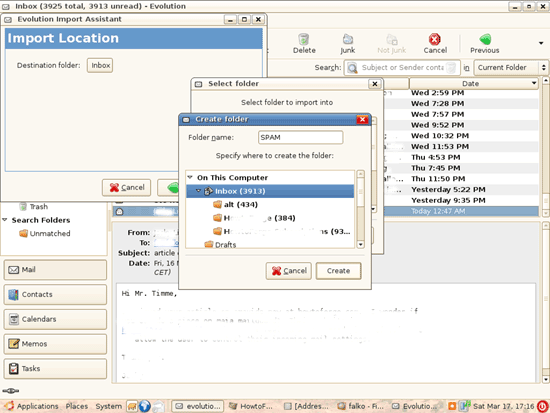Image resolution: width=550 pixels, height=413 pixels.
Task: Click the search magnifier icon
Action: coord(352,67)
